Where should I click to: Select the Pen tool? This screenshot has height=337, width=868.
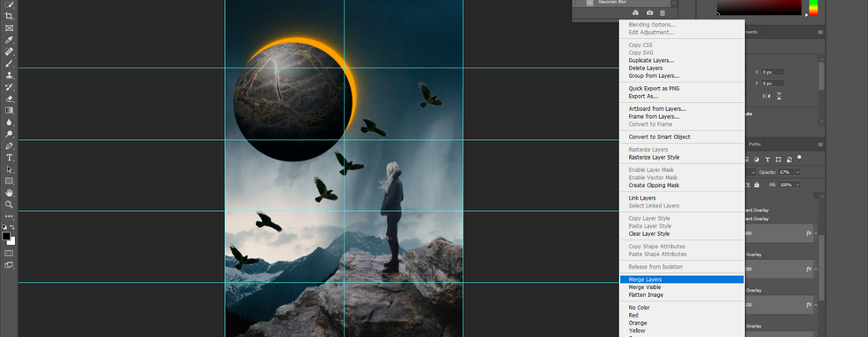coord(9,146)
